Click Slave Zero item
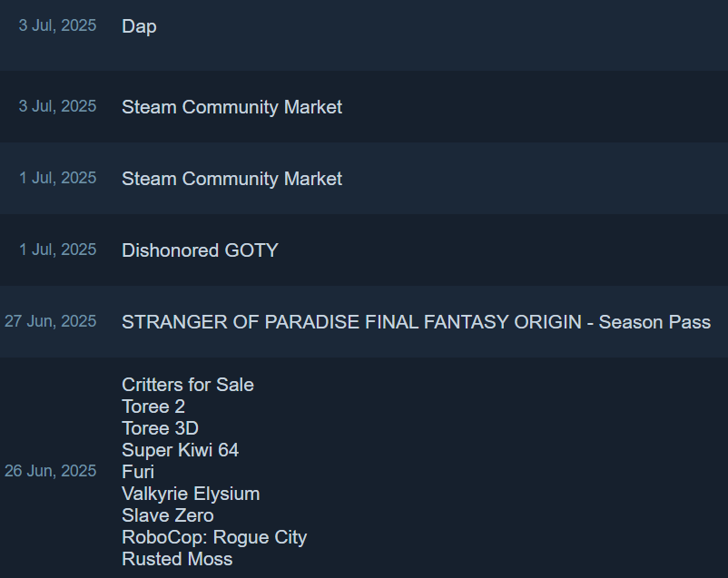 coord(168,515)
